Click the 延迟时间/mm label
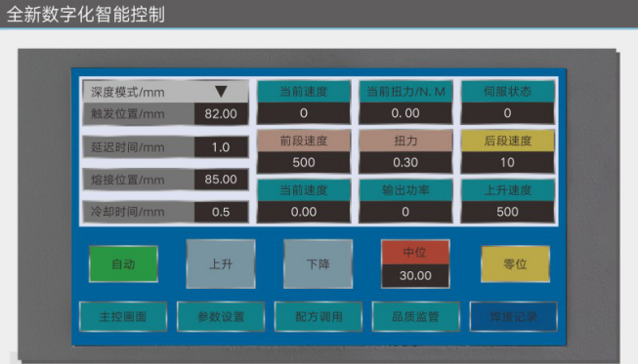The image size is (638, 364). (x=127, y=147)
